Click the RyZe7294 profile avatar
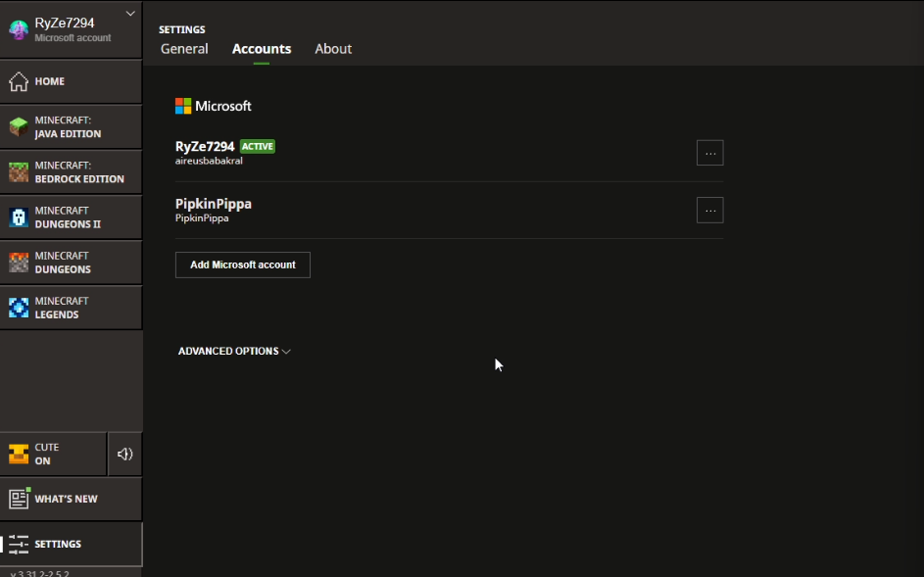 coord(19,29)
